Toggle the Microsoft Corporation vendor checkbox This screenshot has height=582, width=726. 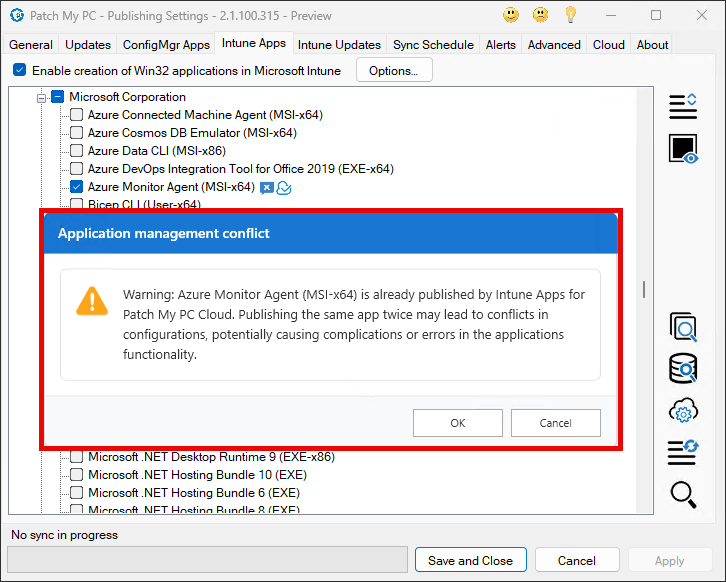[58, 97]
